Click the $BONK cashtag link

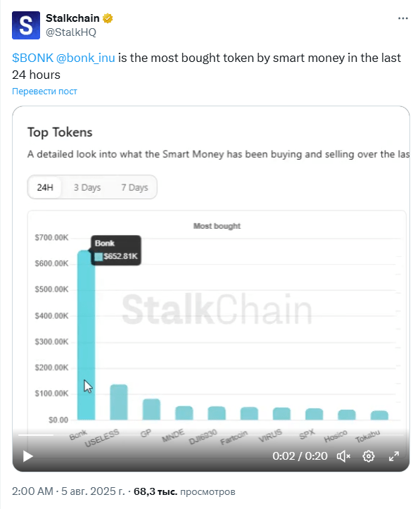click(x=32, y=58)
